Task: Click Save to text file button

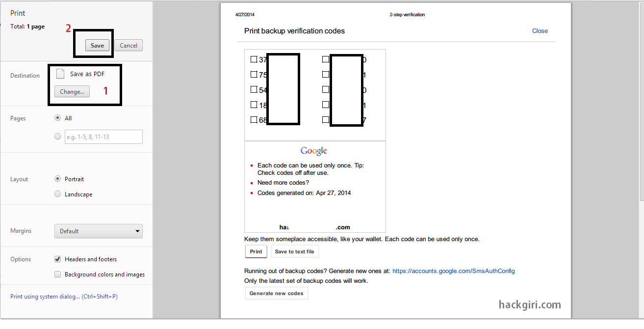Action: point(295,251)
